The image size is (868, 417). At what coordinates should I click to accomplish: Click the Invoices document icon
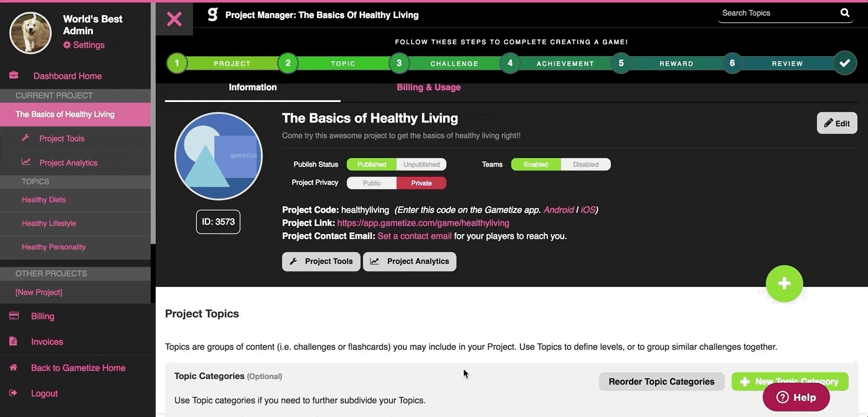13,341
